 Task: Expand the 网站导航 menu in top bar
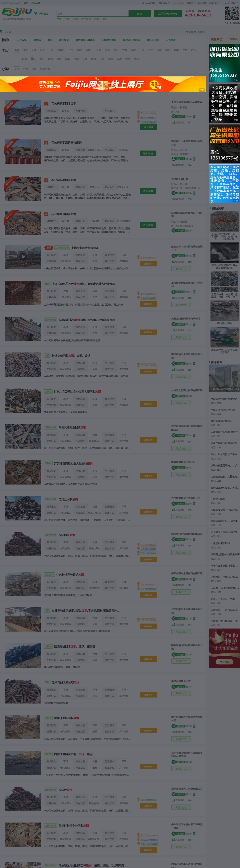coord(213,3)
